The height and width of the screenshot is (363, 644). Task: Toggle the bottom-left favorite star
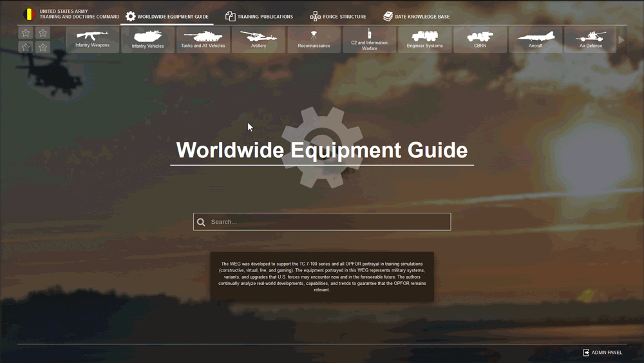[x=26, y=47]
